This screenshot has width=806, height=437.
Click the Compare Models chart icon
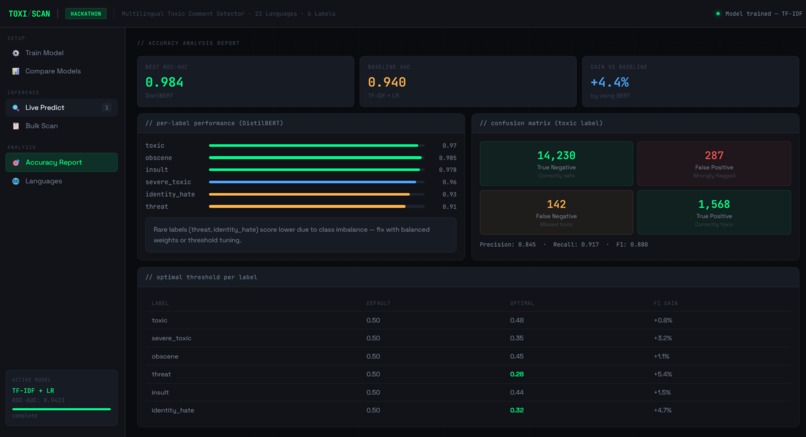[x=15, y=71]
